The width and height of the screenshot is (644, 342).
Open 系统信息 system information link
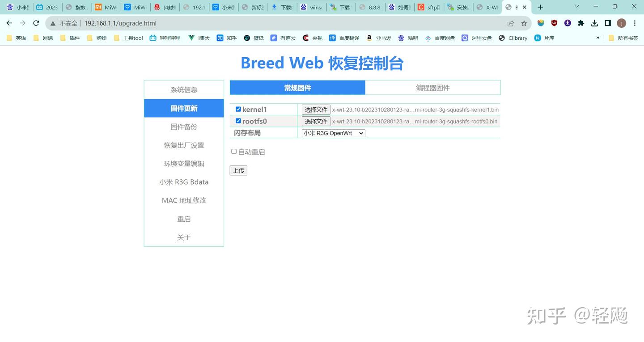coord(184,89)
